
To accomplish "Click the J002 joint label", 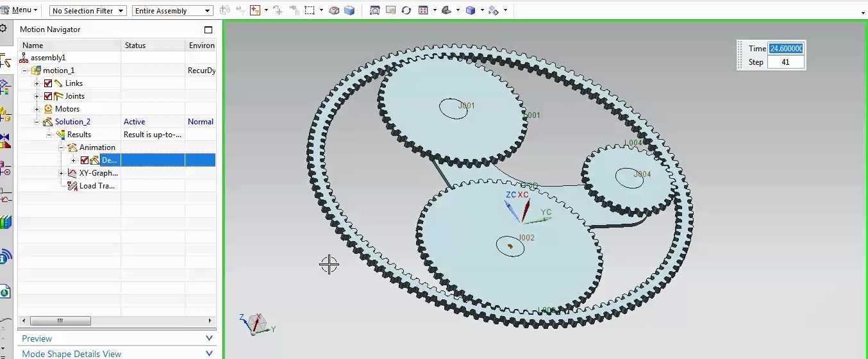I will coord(526,238).
